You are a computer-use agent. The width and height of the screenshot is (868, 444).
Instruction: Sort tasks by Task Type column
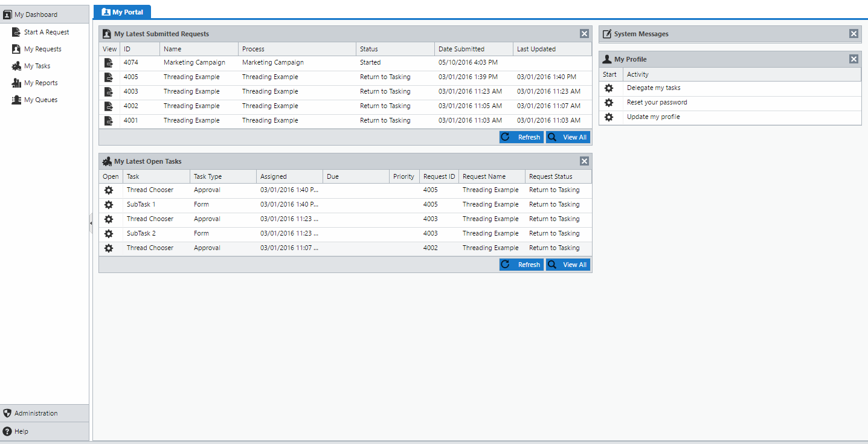(x=223, y=176)
